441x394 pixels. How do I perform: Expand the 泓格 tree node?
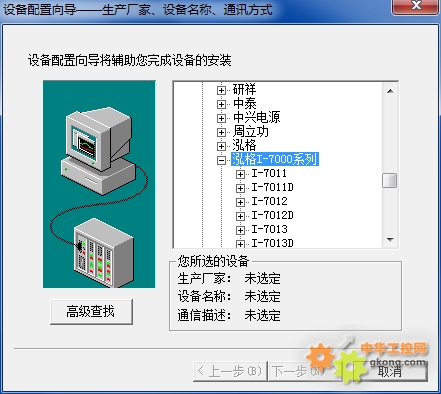(x=221, y=146)
